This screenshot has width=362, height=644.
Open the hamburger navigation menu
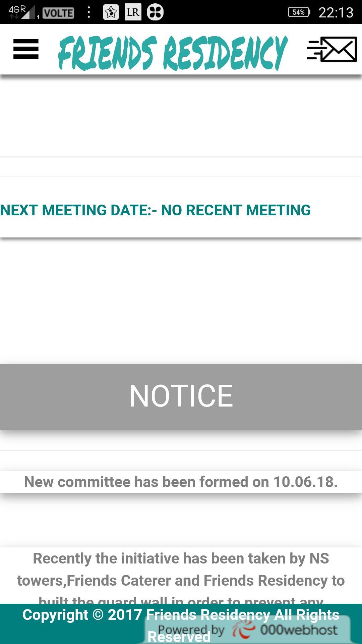coord(26,49)
